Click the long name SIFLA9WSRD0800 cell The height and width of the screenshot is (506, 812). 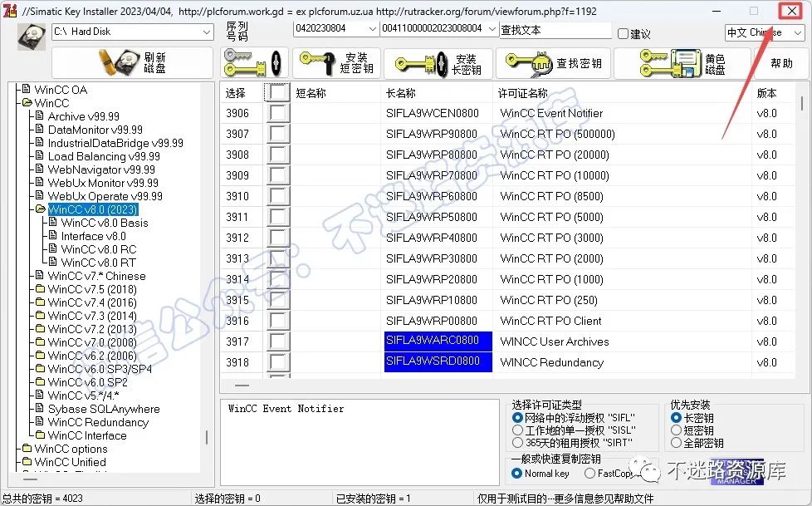438,362
